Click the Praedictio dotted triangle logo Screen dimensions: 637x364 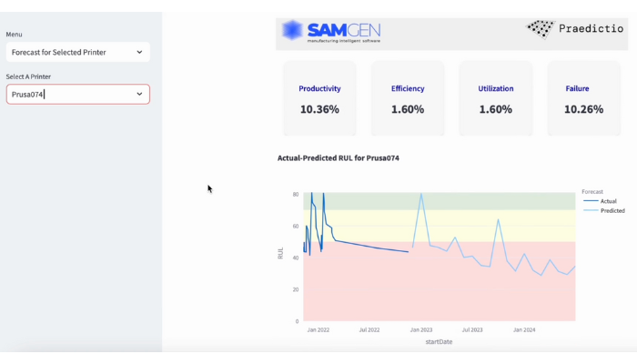tap(541, 29)
